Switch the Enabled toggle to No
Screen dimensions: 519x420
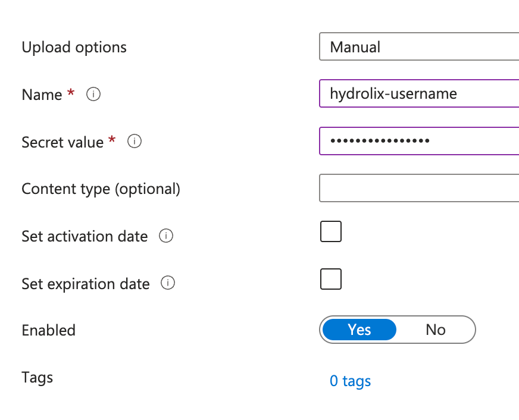click(x=435, y=330)
